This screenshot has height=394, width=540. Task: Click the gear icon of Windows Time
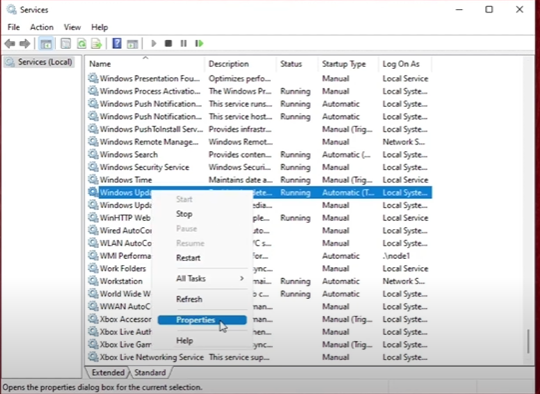click(93, 179)
